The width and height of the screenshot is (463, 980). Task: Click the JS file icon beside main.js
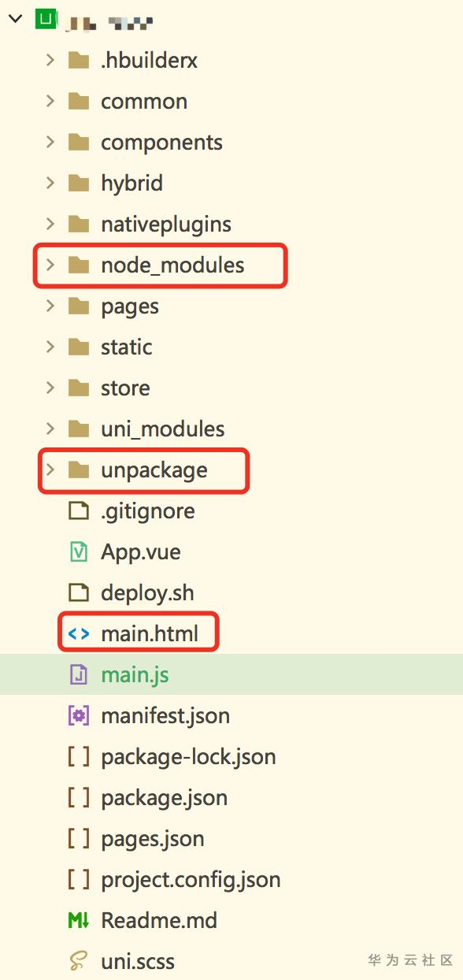pos(79,675)
